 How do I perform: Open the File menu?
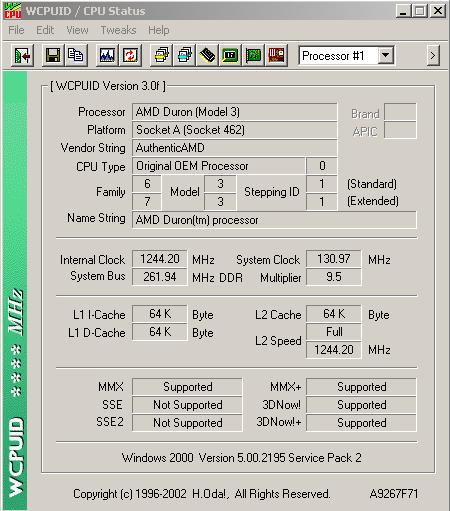[x=16, y=30]
